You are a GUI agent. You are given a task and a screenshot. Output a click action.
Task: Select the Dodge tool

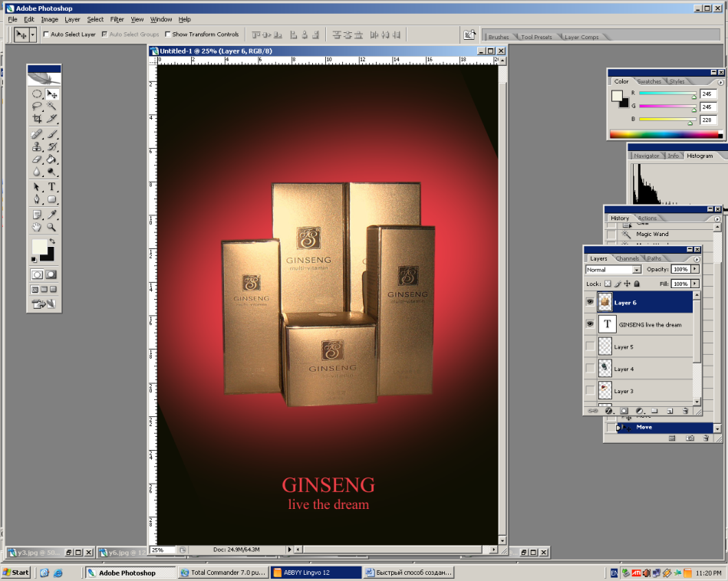coord(52,172)
